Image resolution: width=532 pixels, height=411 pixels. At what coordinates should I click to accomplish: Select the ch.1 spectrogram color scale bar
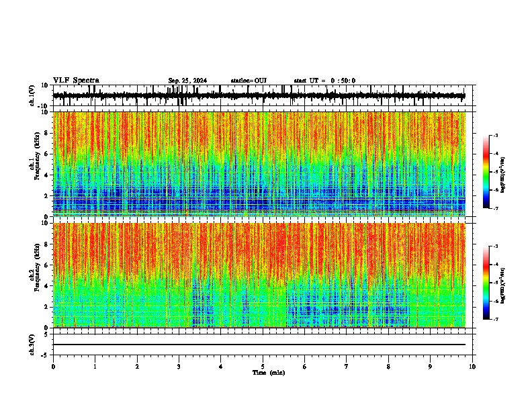486,172
